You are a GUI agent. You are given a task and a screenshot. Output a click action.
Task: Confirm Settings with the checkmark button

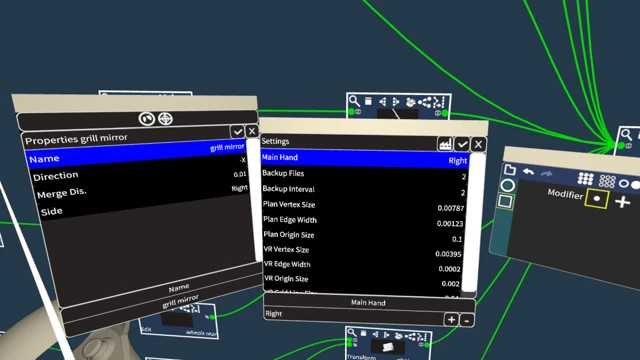pos(462,144)
